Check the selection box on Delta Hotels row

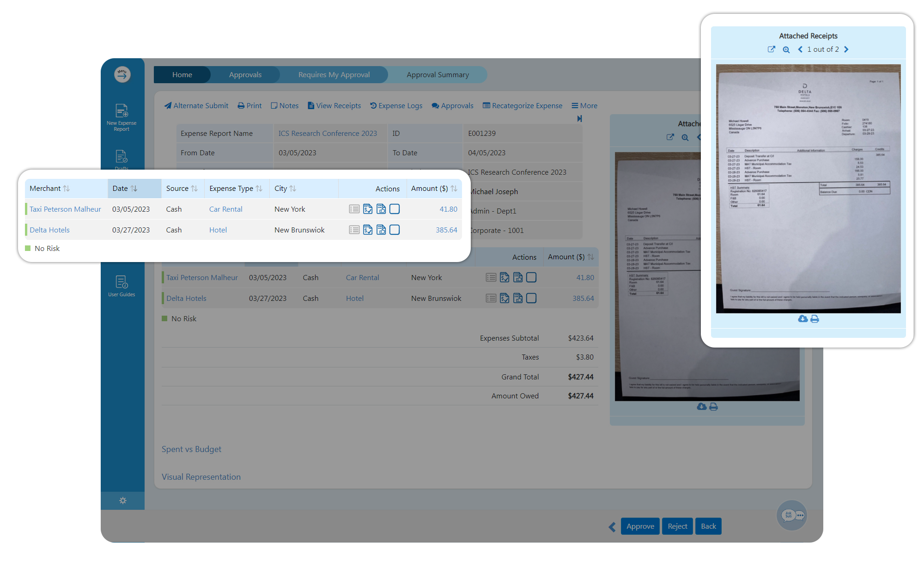click(x=395, y=230)
